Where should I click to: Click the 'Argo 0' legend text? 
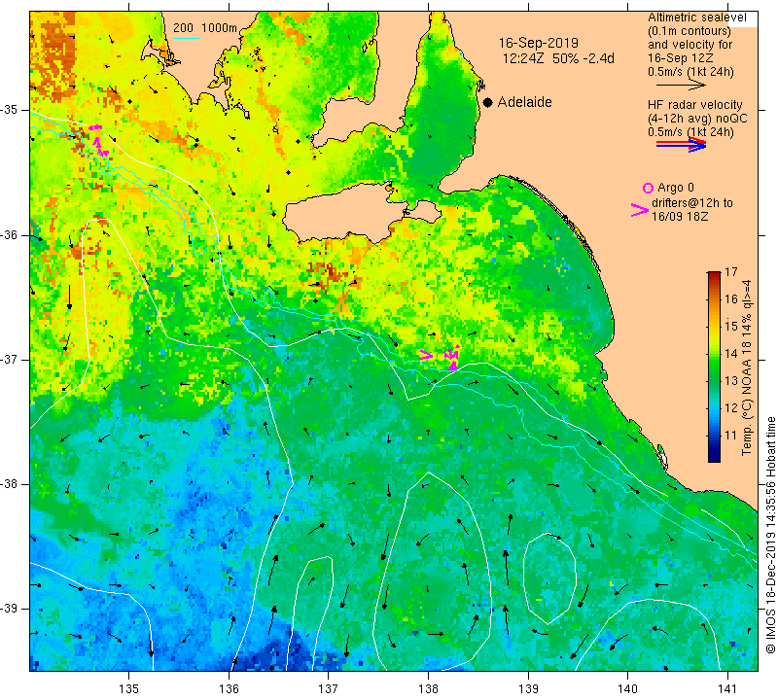pos(675,188)
